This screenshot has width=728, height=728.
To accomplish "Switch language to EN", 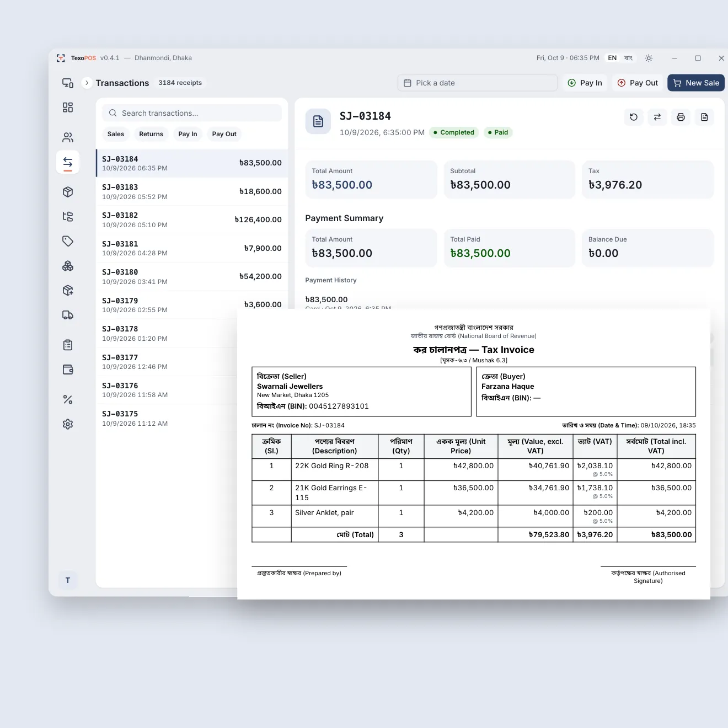I will coord(612,58).
